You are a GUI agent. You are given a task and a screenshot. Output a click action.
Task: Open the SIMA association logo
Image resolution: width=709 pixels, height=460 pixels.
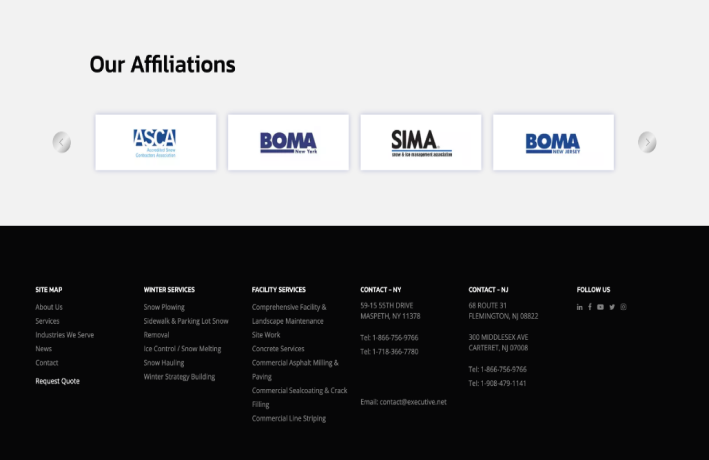coord(420,142)
